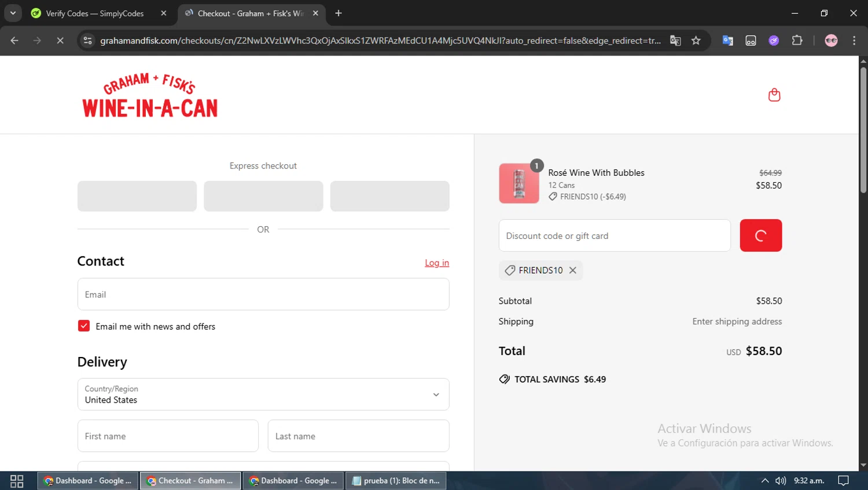Open the notifications action center icon
The width and height of the screenshot is (868, 490).
pyautogui.click(x=844, y=481)
